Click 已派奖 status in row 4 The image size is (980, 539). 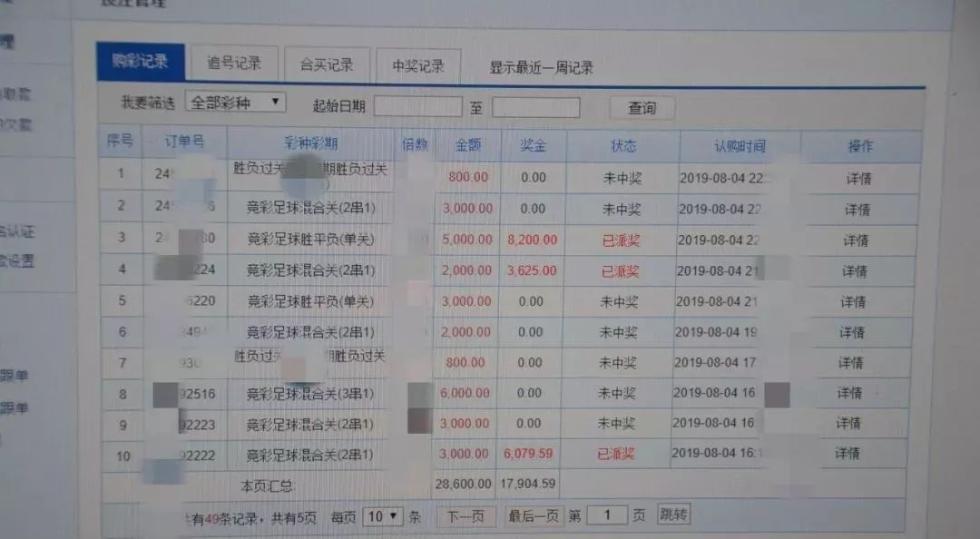[x=619, y=271]
